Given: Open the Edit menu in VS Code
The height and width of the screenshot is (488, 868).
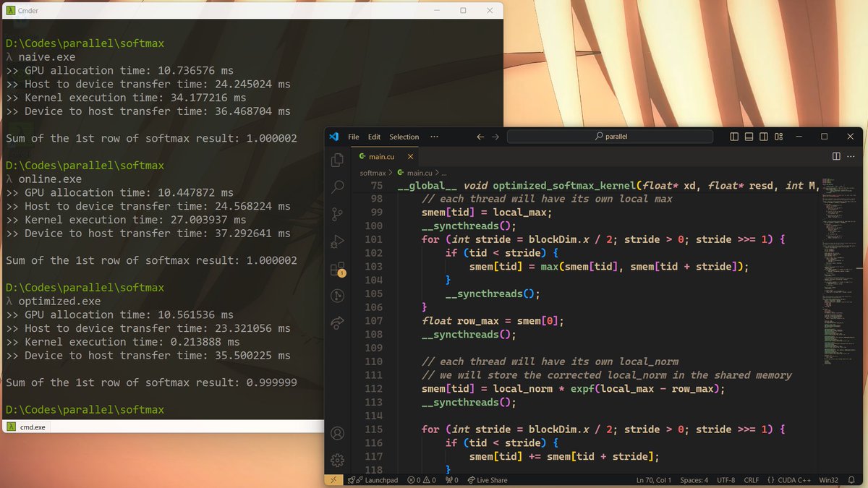Looking at the screenshot, I should point(374,137).
